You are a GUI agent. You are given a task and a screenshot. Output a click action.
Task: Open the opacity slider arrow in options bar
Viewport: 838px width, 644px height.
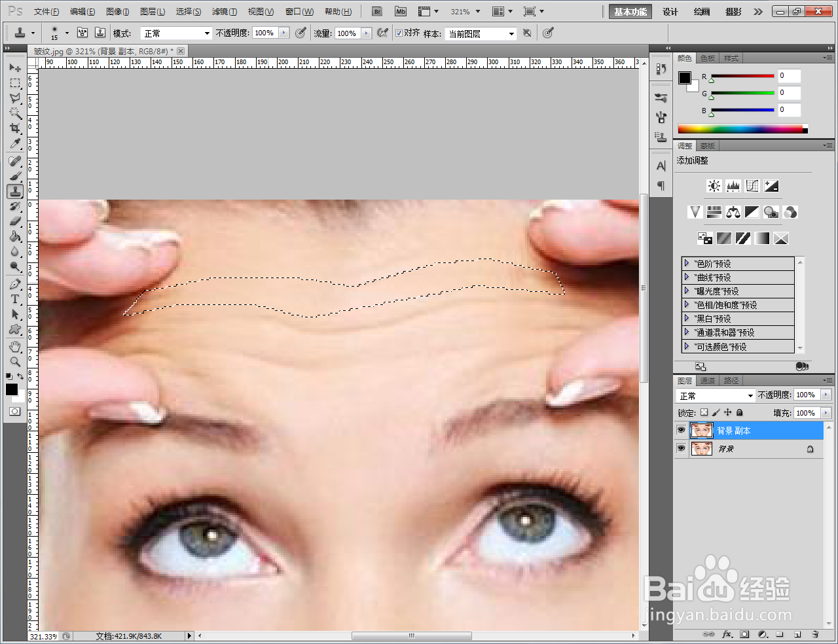coord(283,33)
